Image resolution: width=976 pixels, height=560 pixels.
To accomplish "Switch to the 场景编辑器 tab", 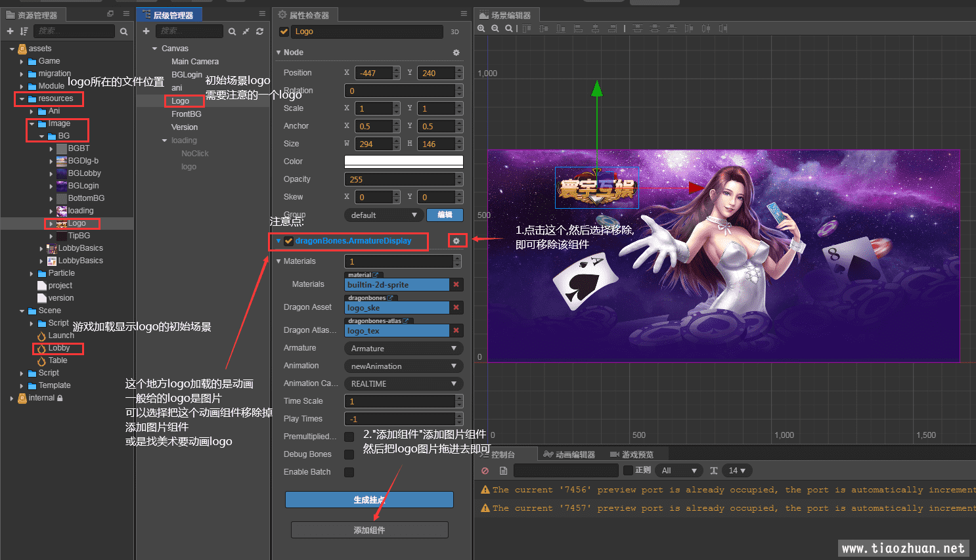I will coord(506,14).
